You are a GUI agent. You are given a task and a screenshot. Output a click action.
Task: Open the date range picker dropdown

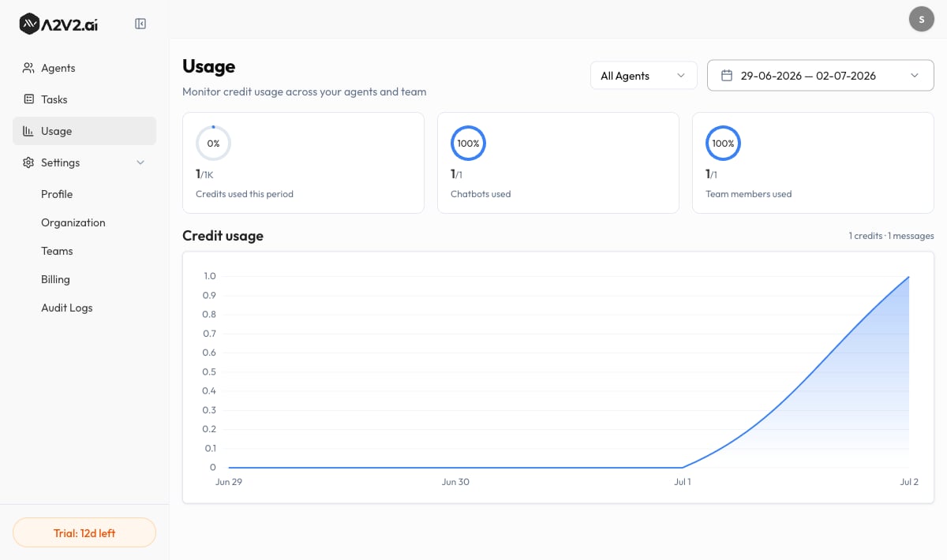[x=821, y=76]
